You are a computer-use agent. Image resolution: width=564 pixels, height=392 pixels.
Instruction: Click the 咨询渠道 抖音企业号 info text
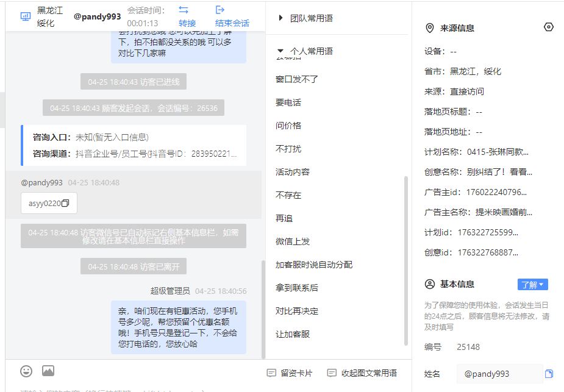pos(135,154)
